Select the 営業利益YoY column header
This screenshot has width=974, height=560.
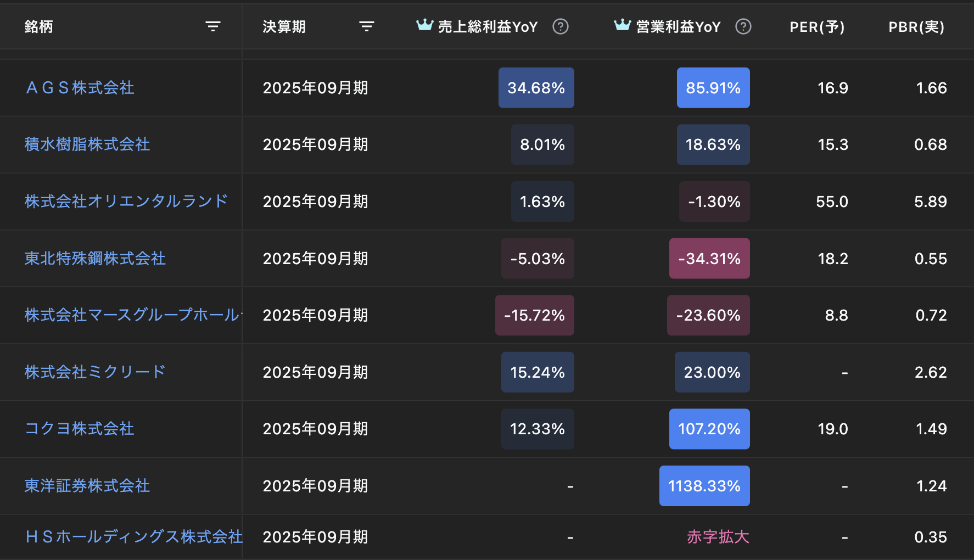678,26
